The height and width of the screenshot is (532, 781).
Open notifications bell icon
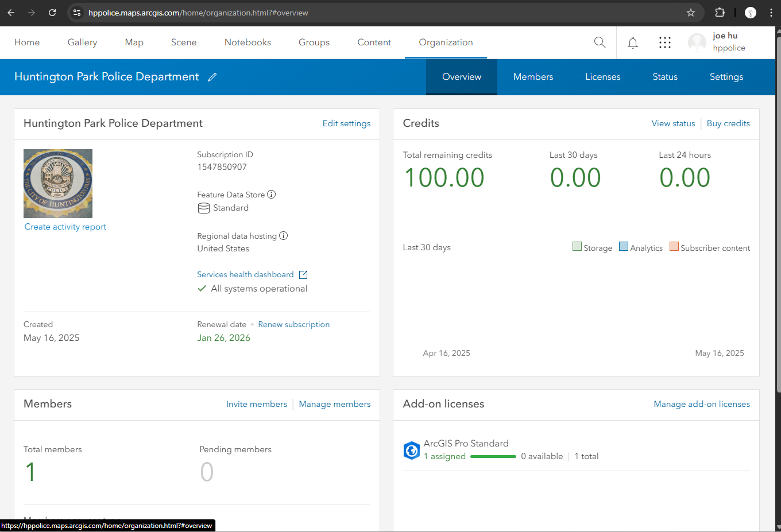(x=633, y=42)
